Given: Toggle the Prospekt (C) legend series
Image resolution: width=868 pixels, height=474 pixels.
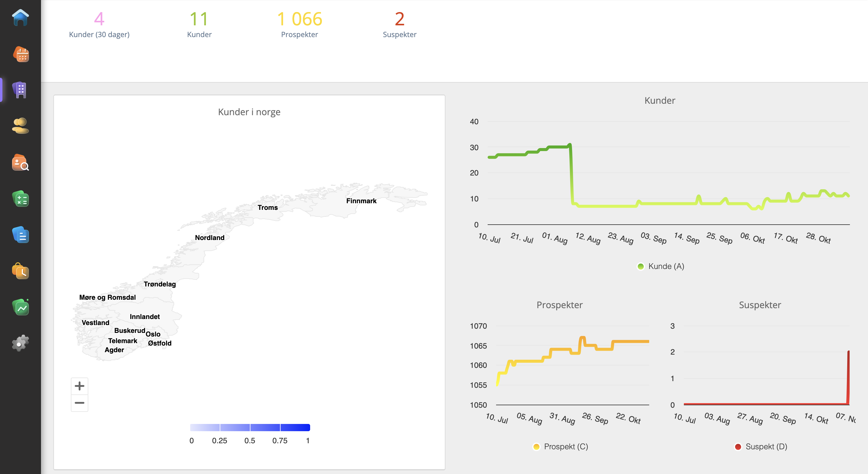Looking at the screenshot, I should (x=560, y=447).
